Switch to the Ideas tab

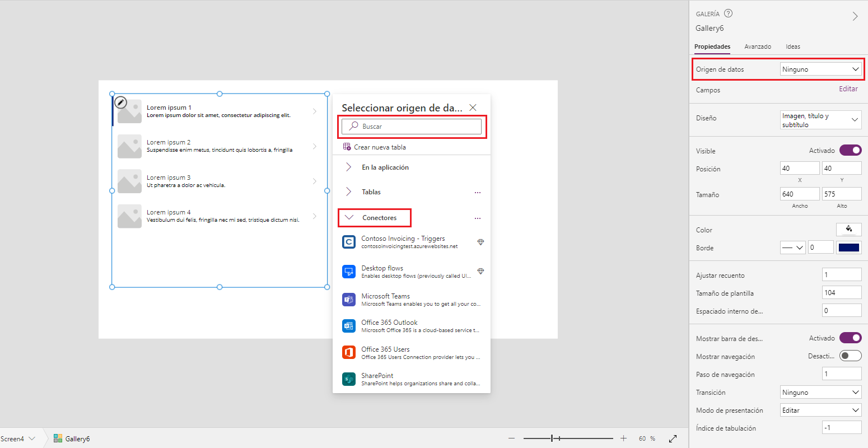(x=793, y=47)
